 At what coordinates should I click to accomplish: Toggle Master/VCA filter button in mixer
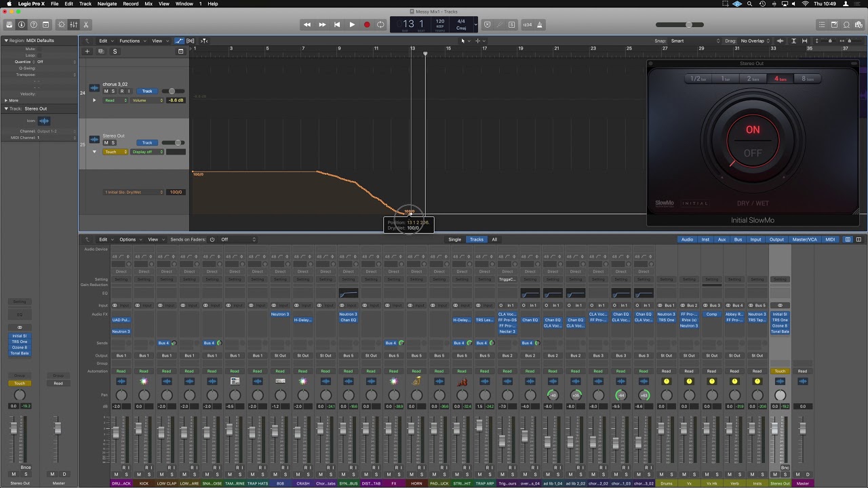[x=804, y=239]
